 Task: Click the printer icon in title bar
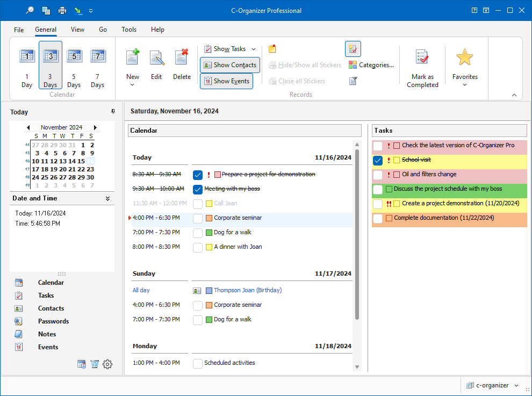click(62, 11)
